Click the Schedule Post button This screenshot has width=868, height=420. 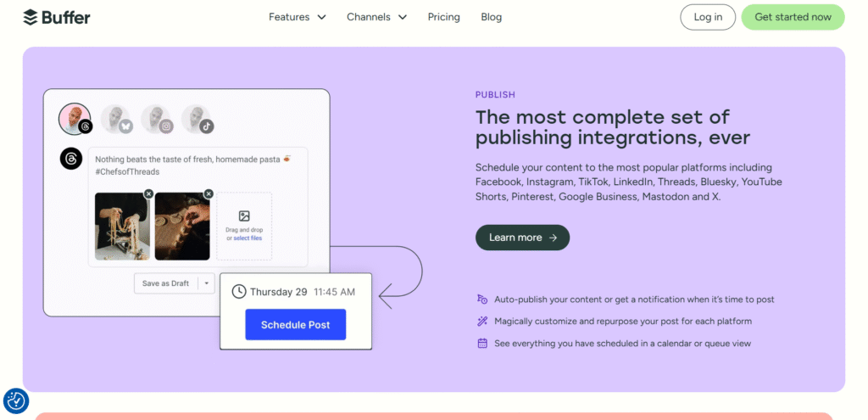point(296,325)
